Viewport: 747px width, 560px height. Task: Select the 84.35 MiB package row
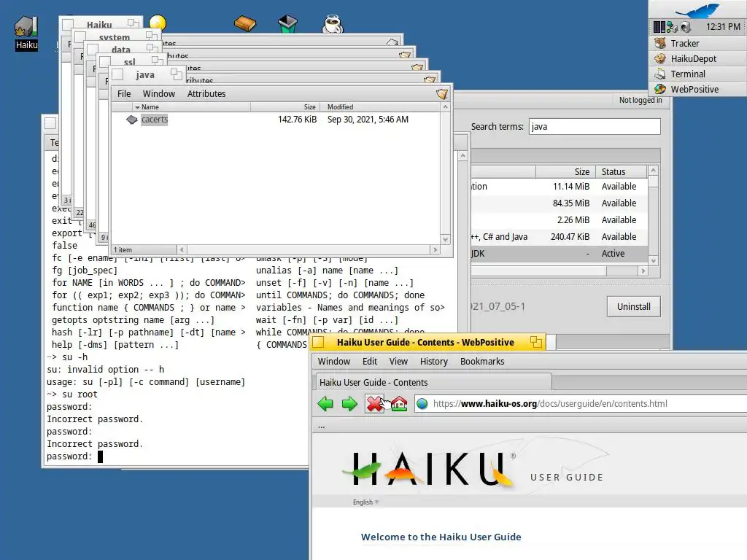[x=559, y=203]
